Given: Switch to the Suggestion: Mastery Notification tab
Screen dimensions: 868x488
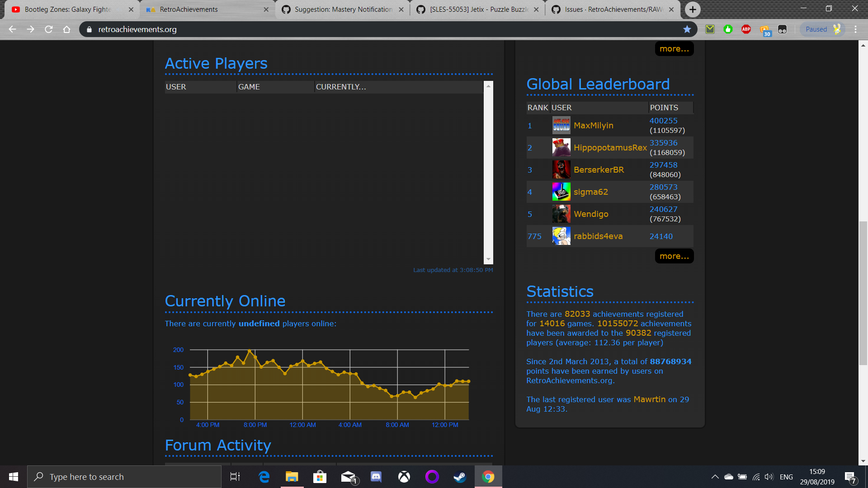Looking at the screenshot, I should (342, 9).
